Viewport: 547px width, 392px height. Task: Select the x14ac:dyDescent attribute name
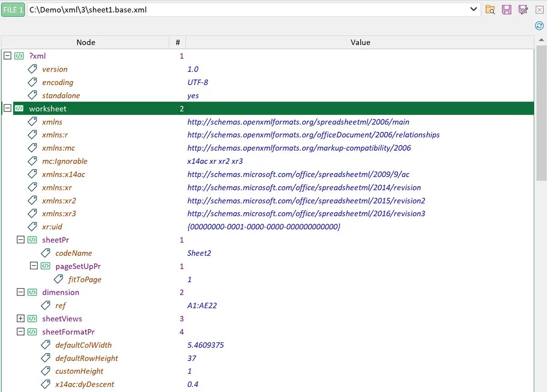[85, 384]
